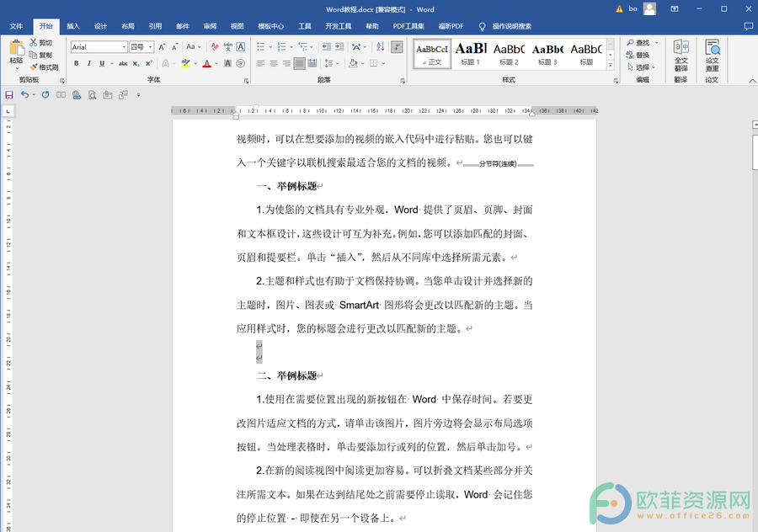
Task: Click the Paste (粘贴) clipboard icon
Action: pos(17,48)
